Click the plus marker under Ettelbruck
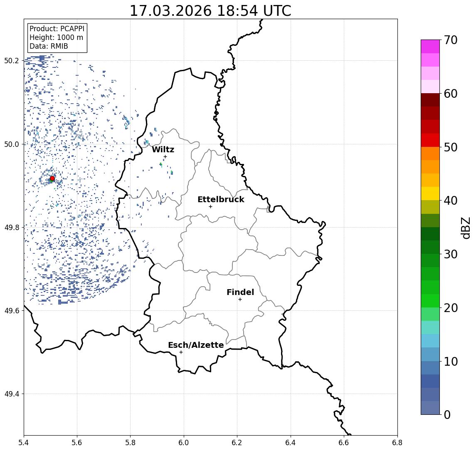 click(210, 207)
